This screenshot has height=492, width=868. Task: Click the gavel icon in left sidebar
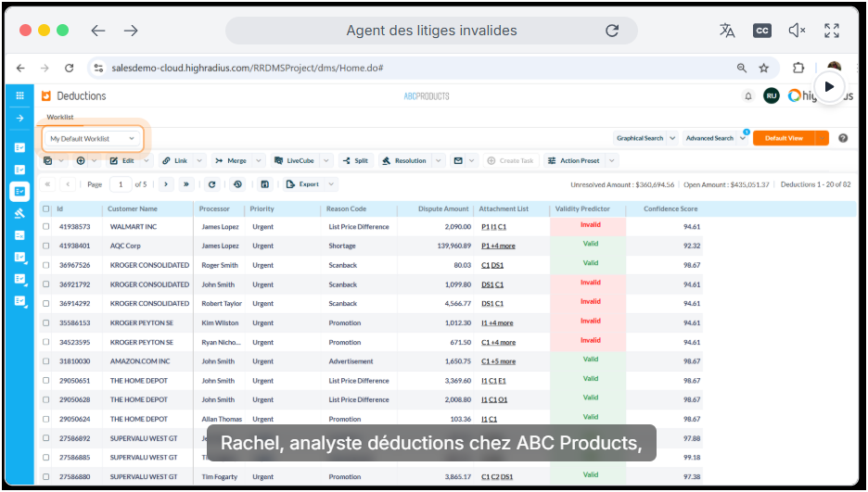point(19,213)
